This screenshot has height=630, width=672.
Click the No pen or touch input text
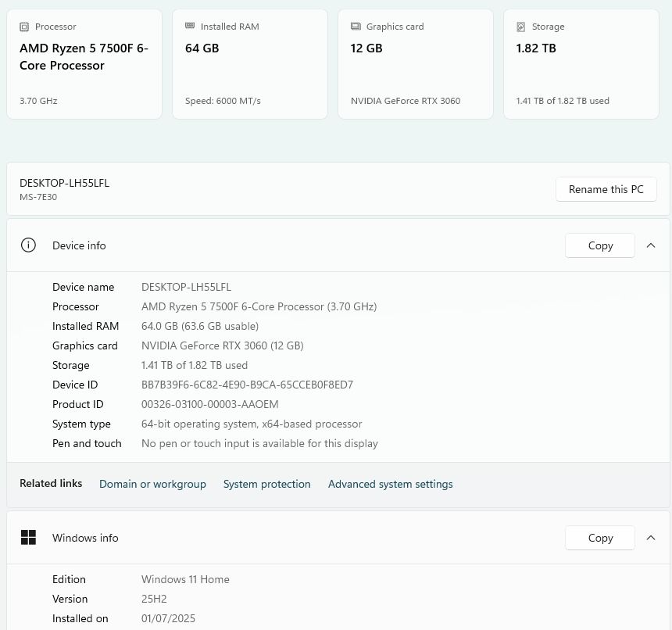pyautogui.click(x=259, y=443)
